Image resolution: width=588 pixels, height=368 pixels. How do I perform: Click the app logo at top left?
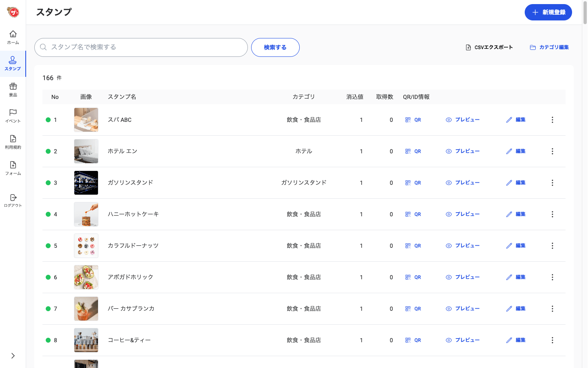tap(13, 12)
